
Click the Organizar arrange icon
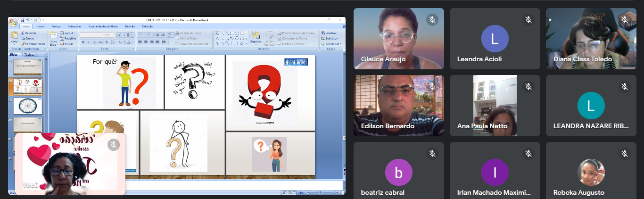(x=256, y=37)
